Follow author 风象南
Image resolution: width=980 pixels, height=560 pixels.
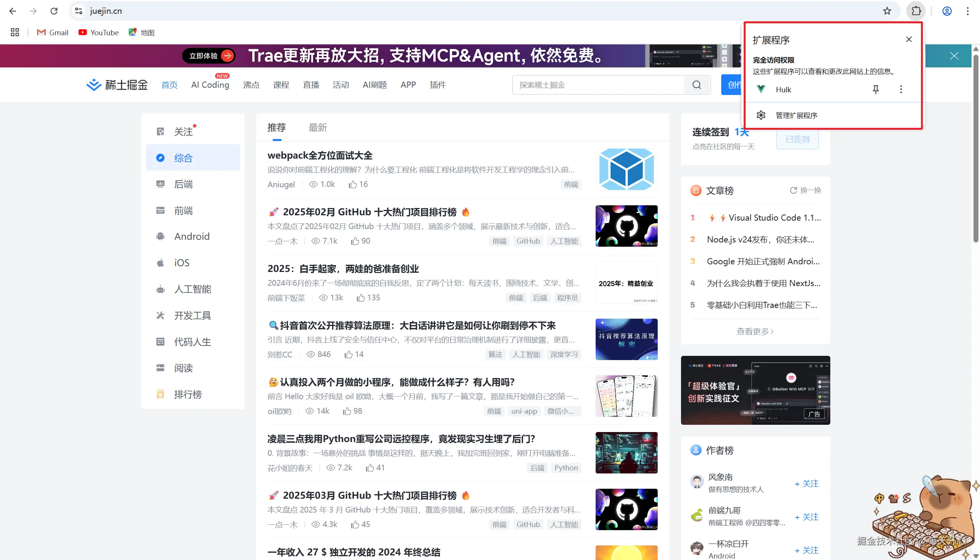807,483
